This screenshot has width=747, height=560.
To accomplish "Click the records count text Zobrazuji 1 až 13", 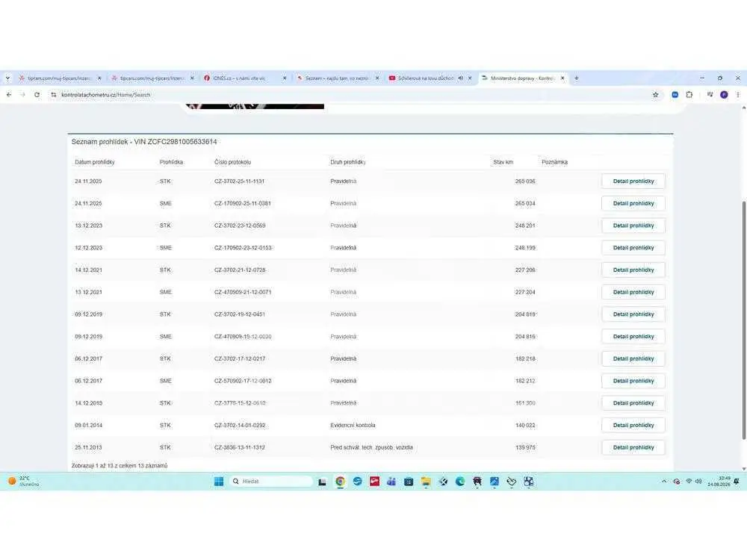I will click(x=120, y=466).
